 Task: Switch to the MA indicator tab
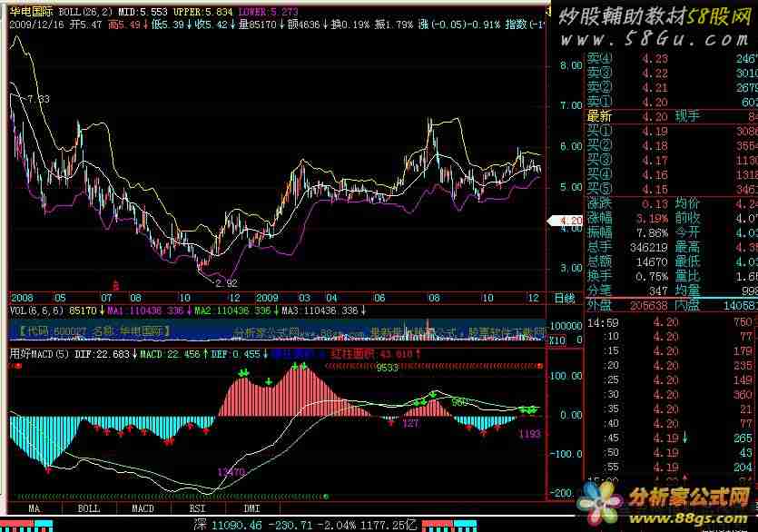click(x=34, y=508)
